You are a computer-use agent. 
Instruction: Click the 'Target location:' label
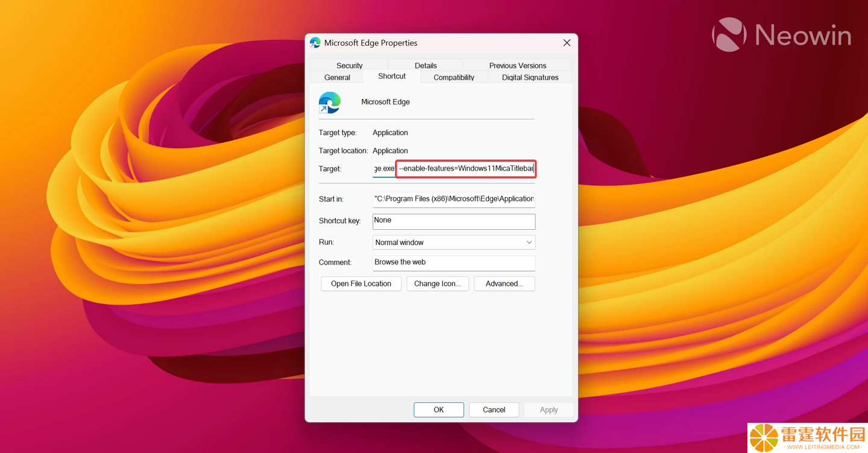pos(343,151)
